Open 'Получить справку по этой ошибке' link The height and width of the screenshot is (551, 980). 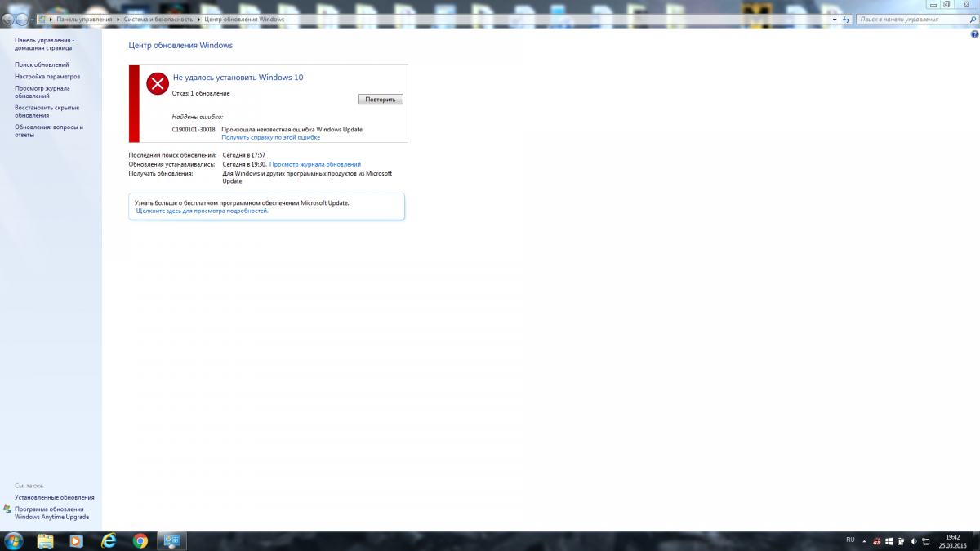[270, 137]
